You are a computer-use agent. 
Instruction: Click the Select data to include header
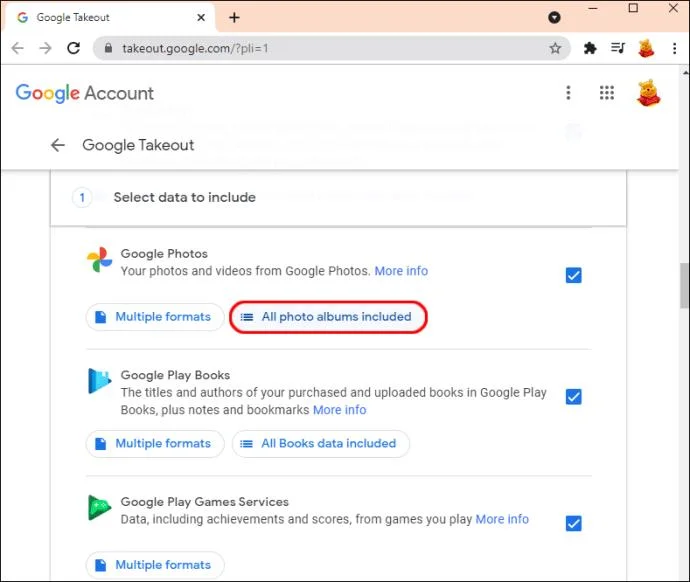[x=184, y=197]
